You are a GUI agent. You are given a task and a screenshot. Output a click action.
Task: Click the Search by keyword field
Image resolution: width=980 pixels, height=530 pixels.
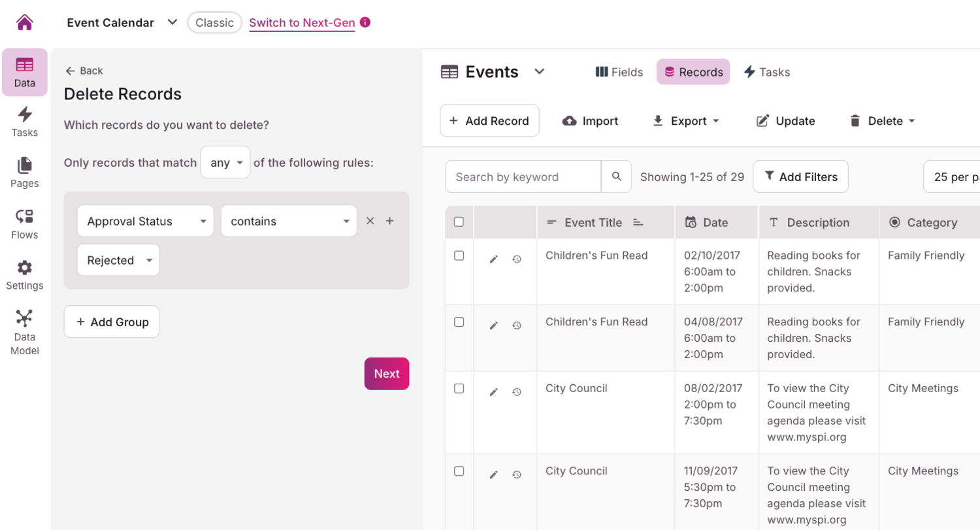(x=523, y=176)
